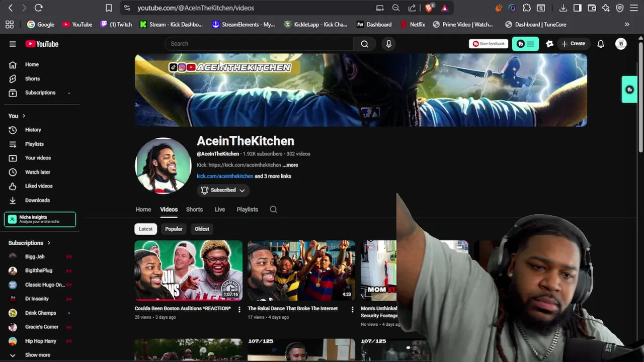
Task: Open the browser main menu
Action: [634, 8]
